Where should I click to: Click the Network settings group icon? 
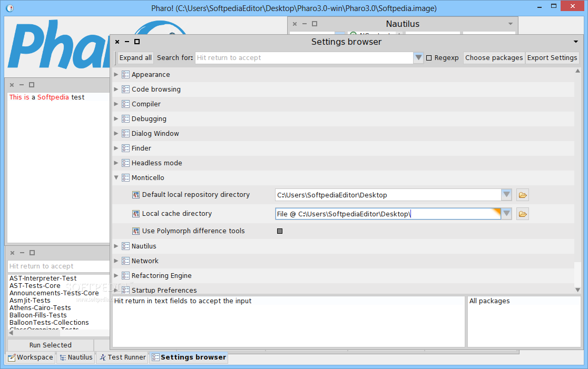click(x=125, y=261)
